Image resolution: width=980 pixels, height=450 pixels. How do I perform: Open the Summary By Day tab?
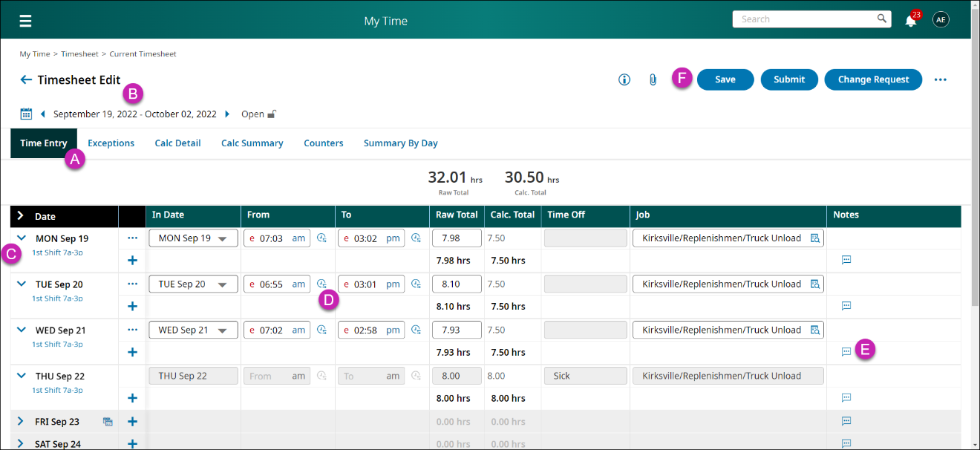pos(401,143)
